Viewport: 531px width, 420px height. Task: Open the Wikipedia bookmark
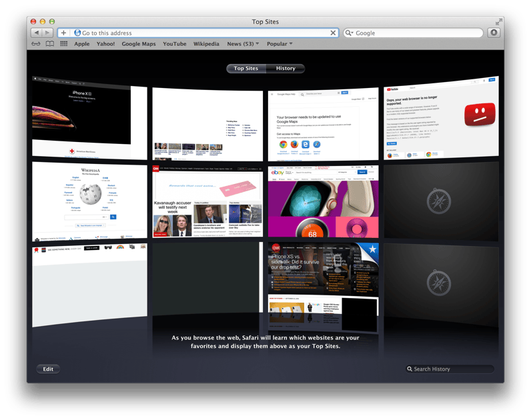tap(206, 43)
